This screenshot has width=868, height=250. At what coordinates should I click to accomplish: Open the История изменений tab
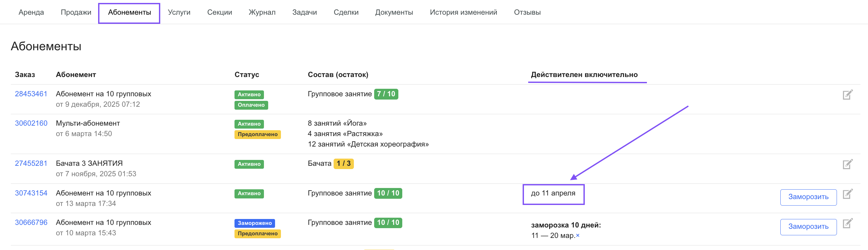click(x=463, y=12)
